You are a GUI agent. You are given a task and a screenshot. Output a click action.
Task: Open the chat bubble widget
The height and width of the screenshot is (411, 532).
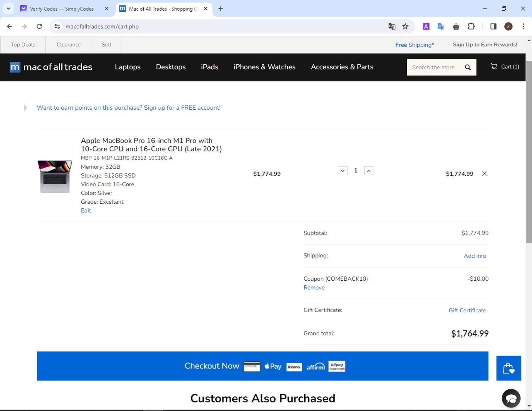(511, 398)
